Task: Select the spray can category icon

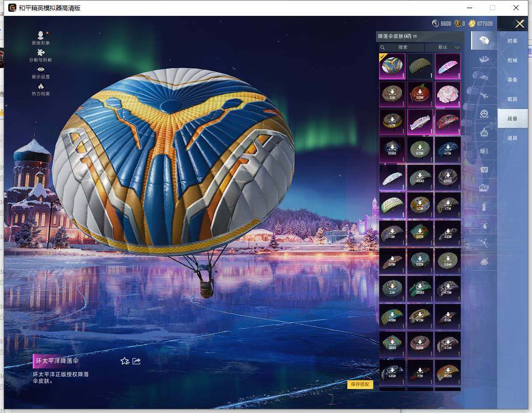Action: click(484, 206)
